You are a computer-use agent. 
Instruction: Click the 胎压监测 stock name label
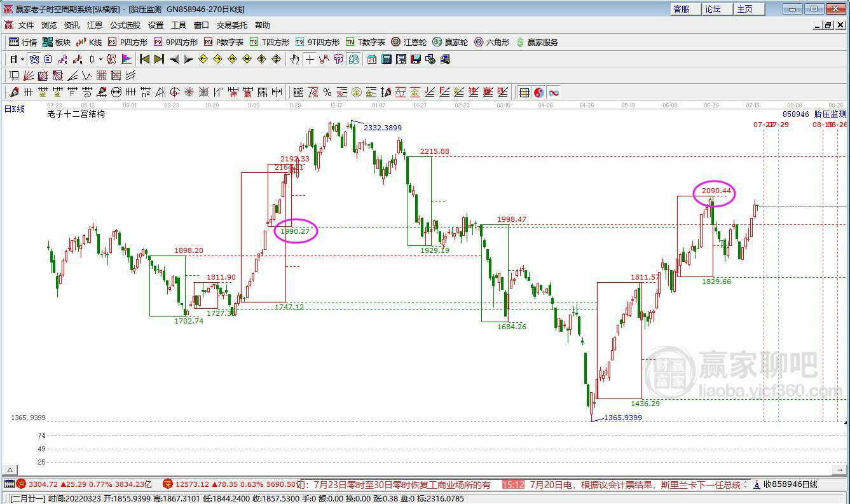(830, 114)
